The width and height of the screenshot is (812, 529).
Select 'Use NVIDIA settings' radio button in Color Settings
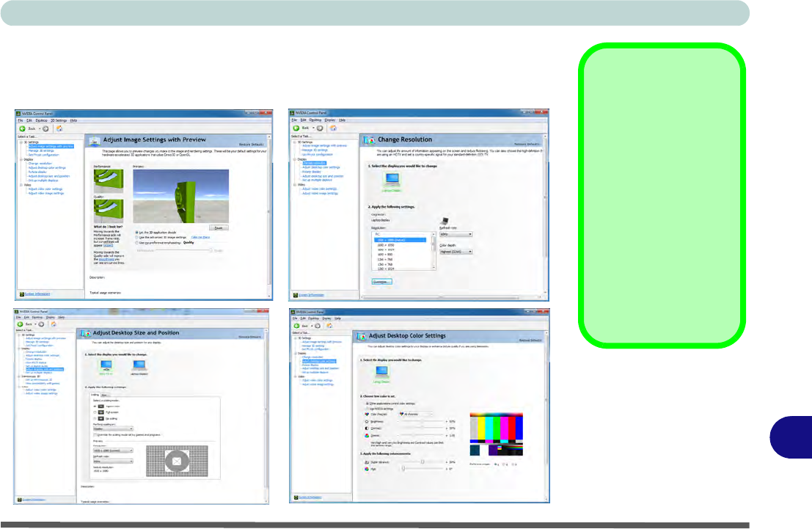coord(367,409)
